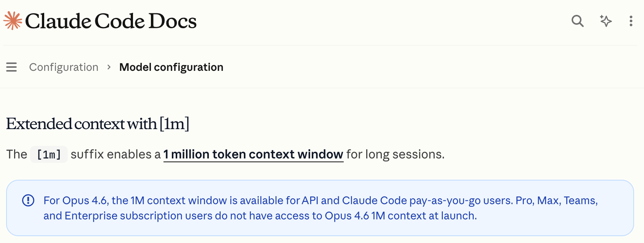The height and width of the screenshot is (243, 644).
Task: Click the "suffix enables a" text
Action: (115, 154)
